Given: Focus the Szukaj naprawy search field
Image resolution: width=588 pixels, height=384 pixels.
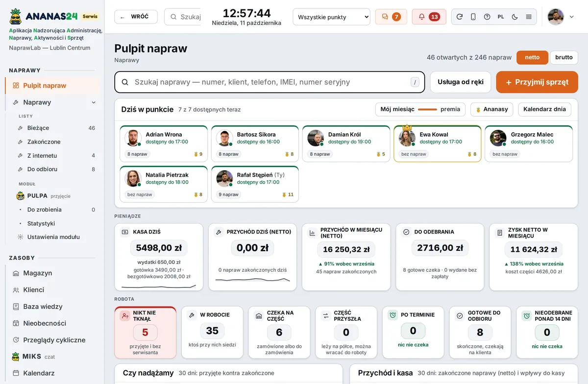Looking at the screenshot, I should coord(269,82).
